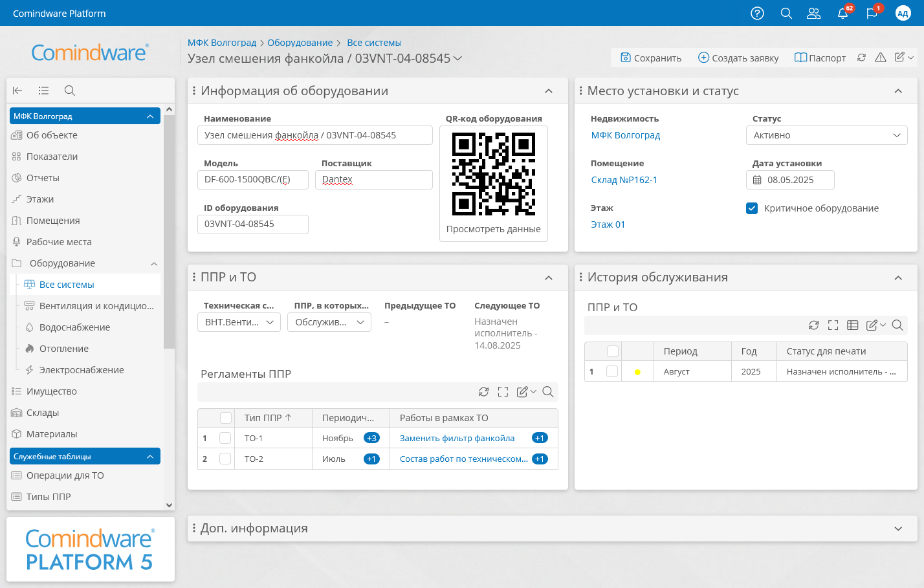Open the Техническая система ВНТ.Венти dropdown
Screen dimensions: 924x588
tap(239, 322)
